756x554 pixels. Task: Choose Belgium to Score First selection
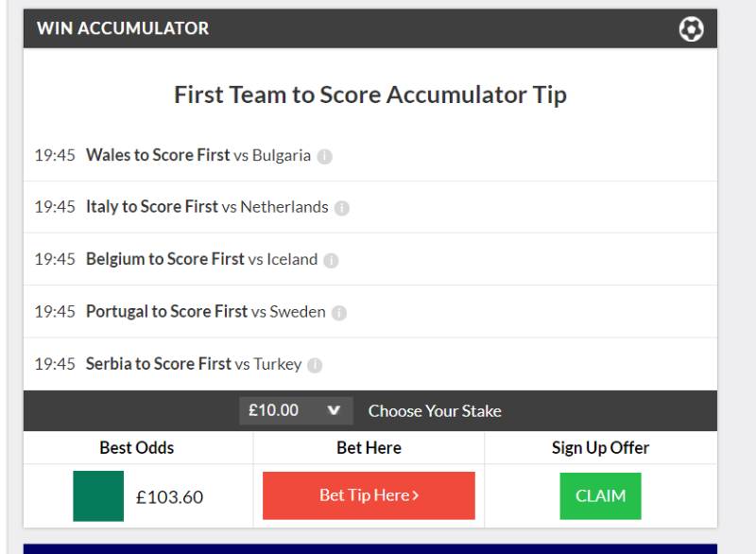tap(165, 259)
